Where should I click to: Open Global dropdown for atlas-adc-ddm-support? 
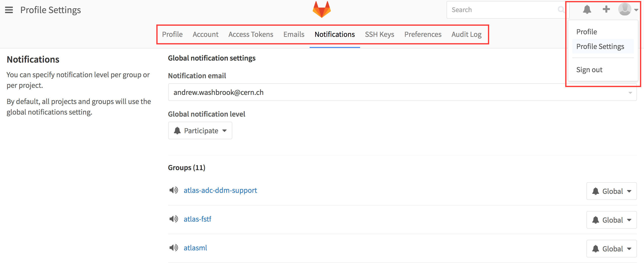click(611, 191)
